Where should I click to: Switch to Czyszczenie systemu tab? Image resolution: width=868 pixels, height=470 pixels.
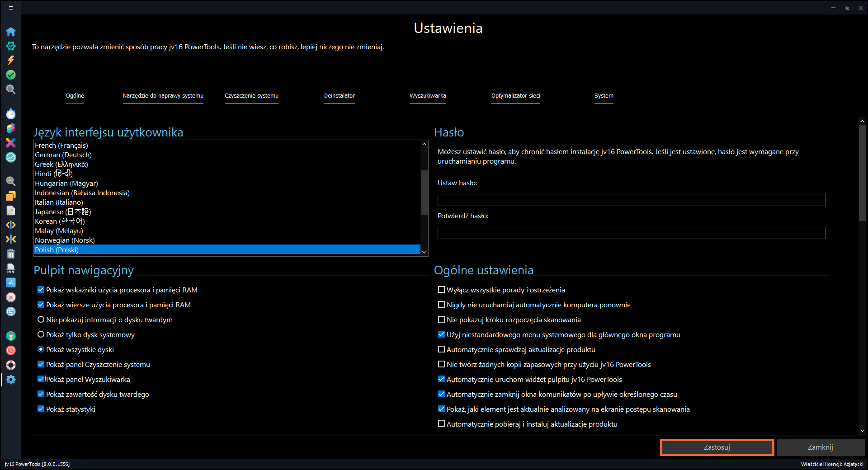(x=251, y=96)
